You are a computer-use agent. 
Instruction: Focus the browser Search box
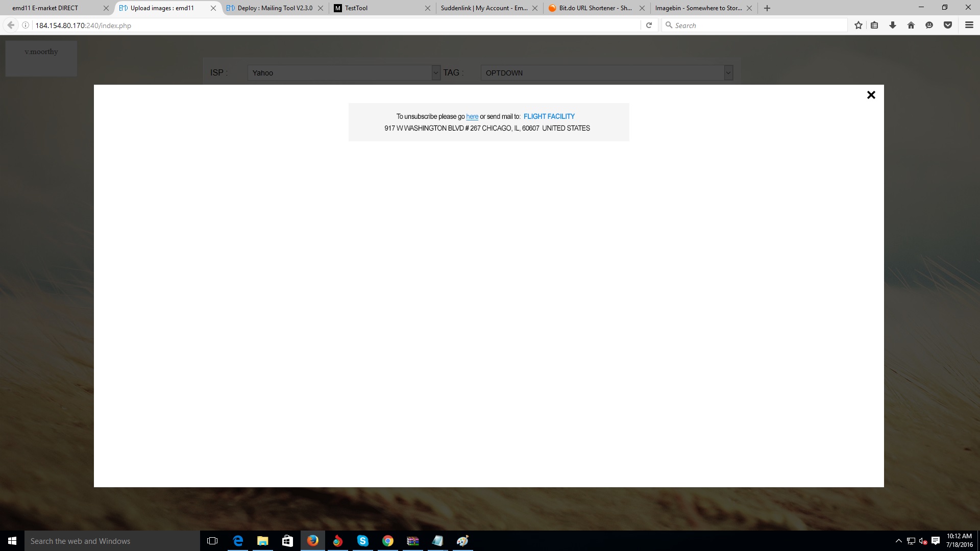coord(754,25)
